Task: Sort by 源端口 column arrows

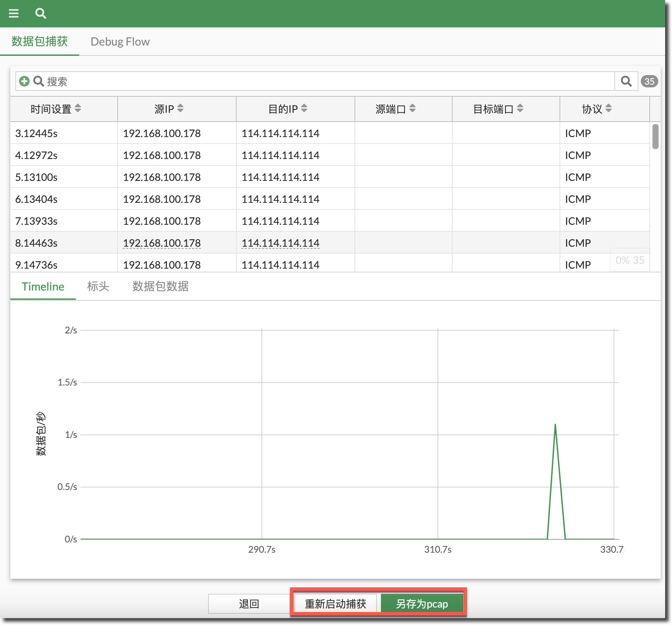Action: [x=412, y=108]
